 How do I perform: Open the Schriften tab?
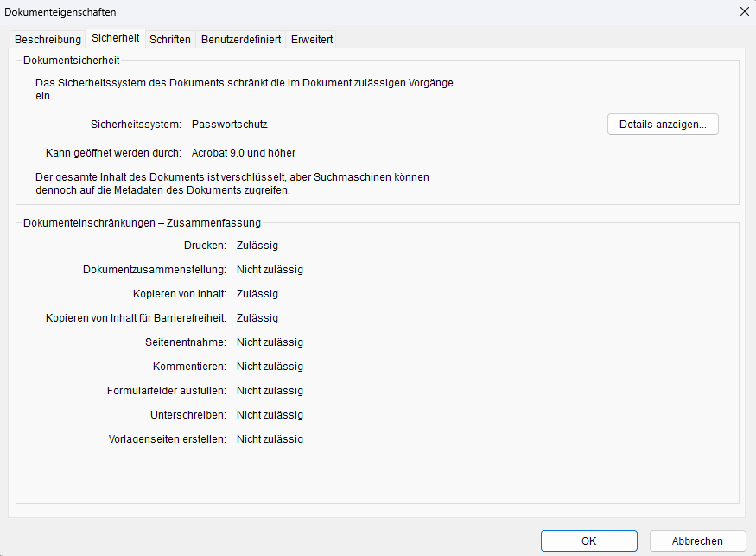[169, 40]
